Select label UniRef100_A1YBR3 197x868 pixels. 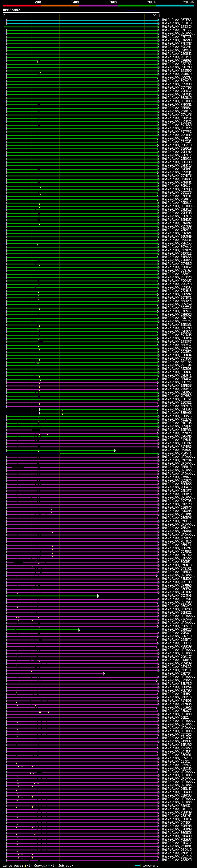[x=176, y=446]
